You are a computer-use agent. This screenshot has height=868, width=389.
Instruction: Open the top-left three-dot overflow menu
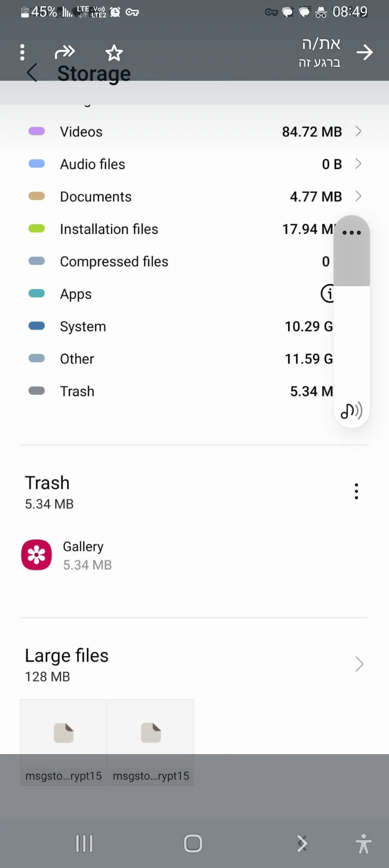[x=22, y=52]
